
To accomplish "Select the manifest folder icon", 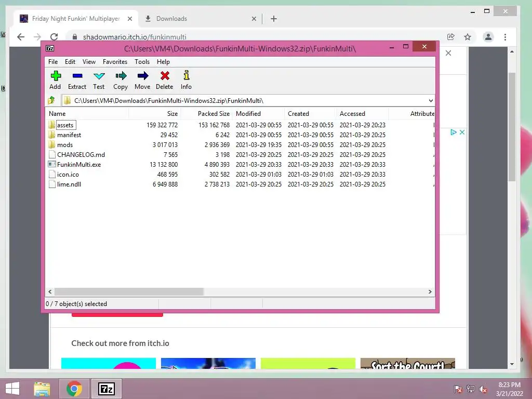I will click(x=51, y=135).
